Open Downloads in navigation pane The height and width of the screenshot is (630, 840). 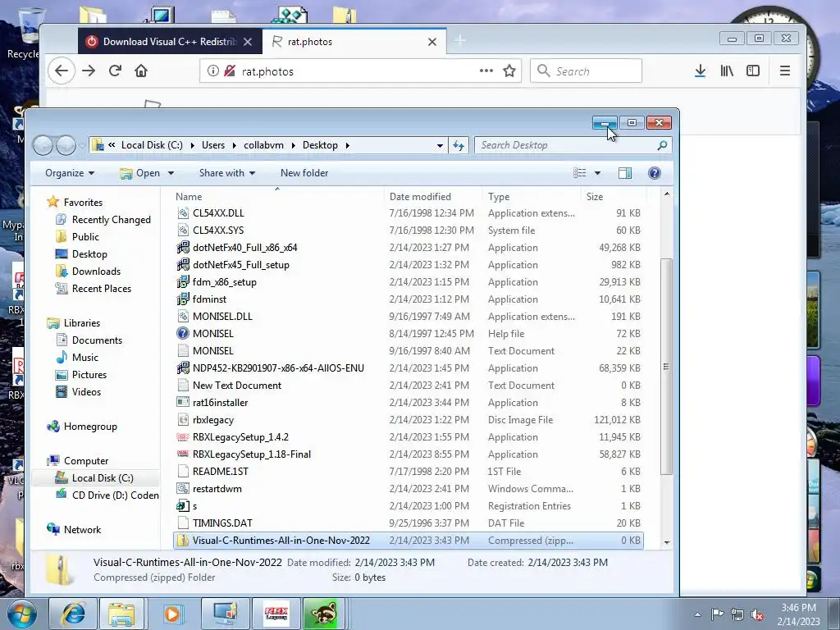(x=89, y=271)
